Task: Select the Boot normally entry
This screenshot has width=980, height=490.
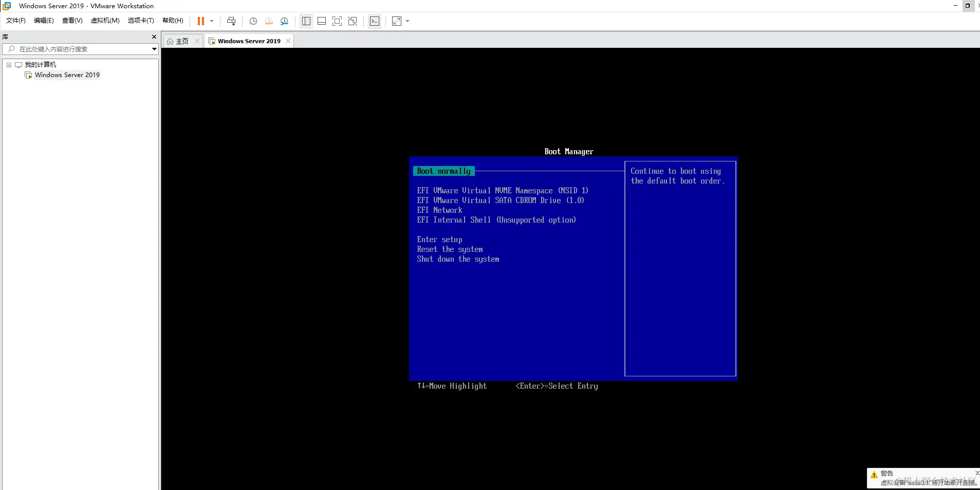Action: pos(444,171)
